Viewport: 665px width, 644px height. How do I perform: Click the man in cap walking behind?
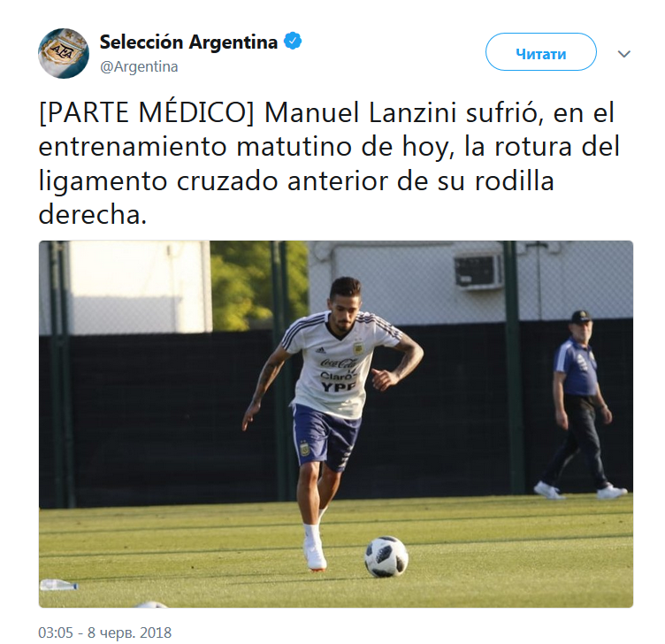point(580,404)
